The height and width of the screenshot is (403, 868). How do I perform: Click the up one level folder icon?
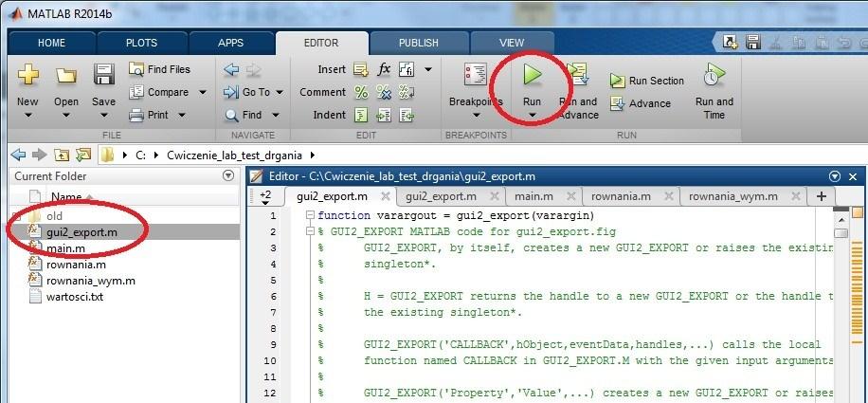(x=62, y=156)
